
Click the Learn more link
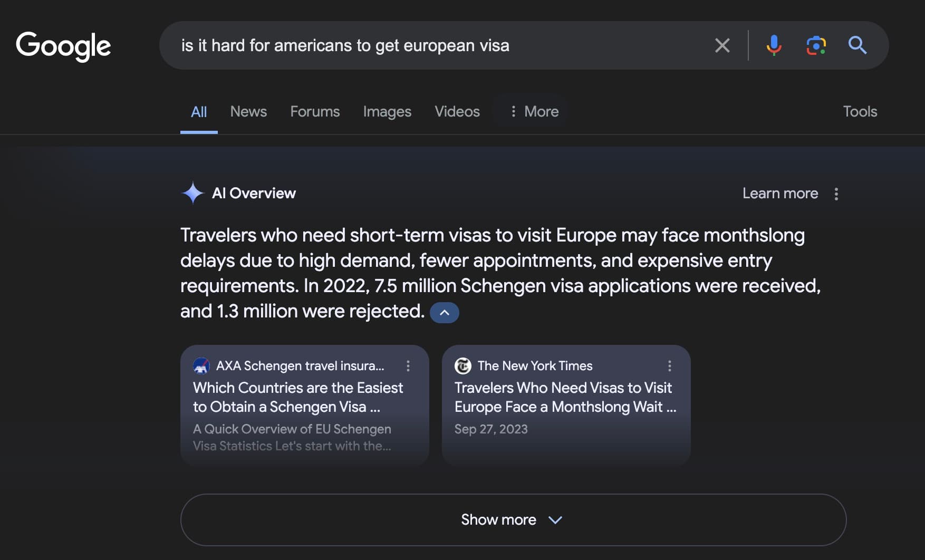pos(779,194)
